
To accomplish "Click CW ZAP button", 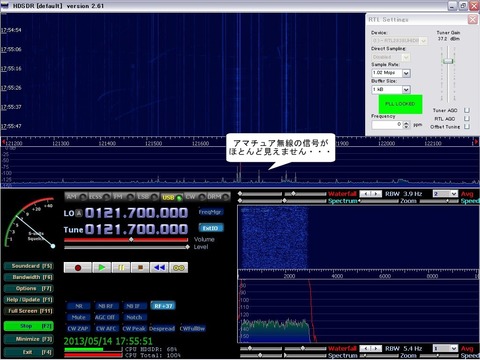I will [78, 329].
